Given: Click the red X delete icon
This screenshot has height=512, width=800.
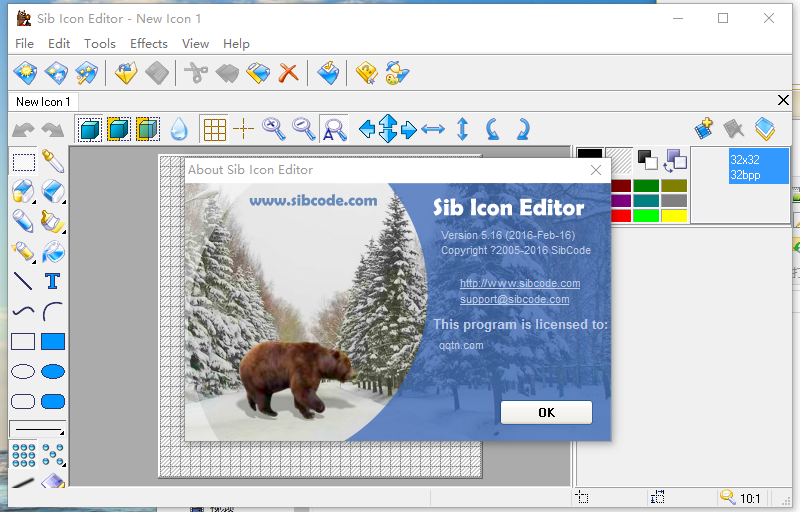Looking at the screenshot, I should pyautogui.click(x=288, y=72).
